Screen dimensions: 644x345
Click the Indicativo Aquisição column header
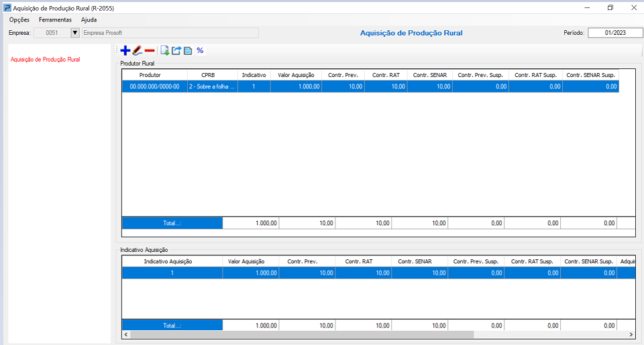168,261
